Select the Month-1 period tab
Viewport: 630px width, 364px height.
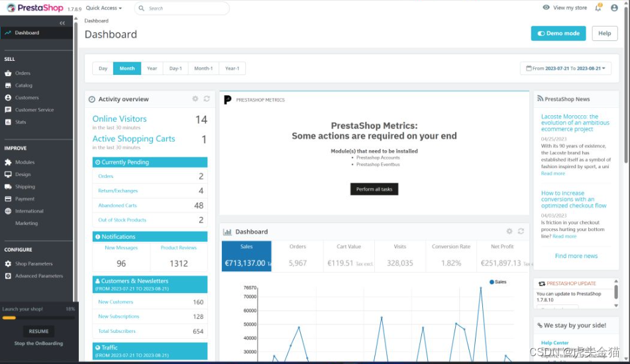(x=203, y=68)
